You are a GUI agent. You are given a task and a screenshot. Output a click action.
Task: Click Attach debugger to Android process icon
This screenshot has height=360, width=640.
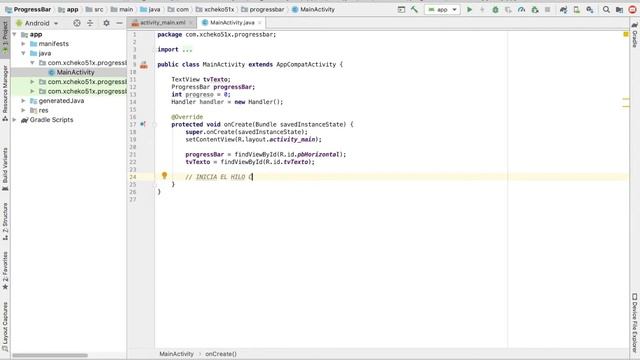[535, 9]
